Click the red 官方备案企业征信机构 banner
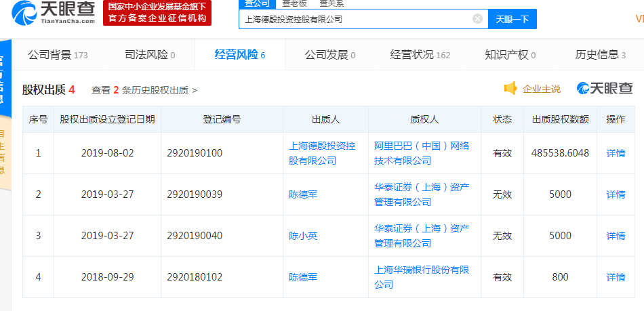The width and height of the screenshot is (644, 311). (157, 13)
